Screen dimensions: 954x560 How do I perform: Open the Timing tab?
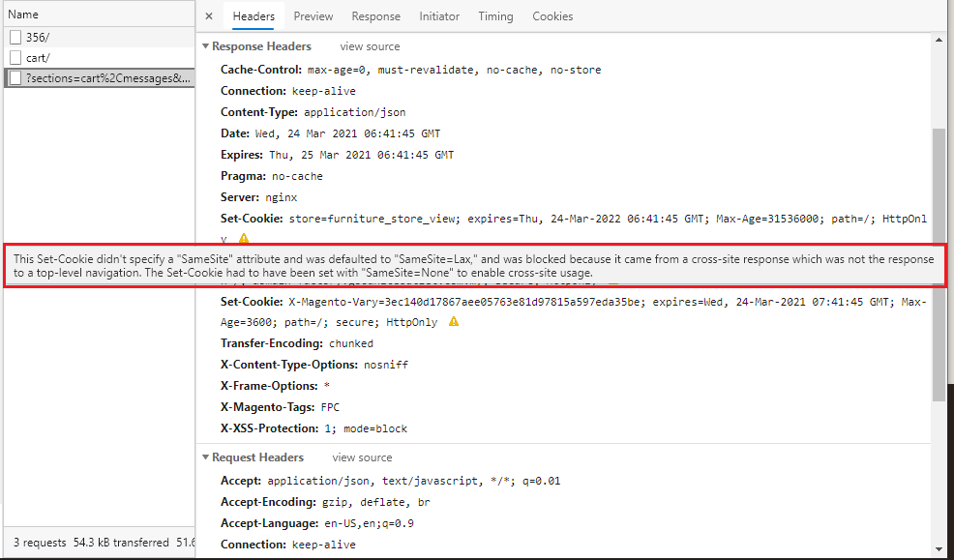495,16
